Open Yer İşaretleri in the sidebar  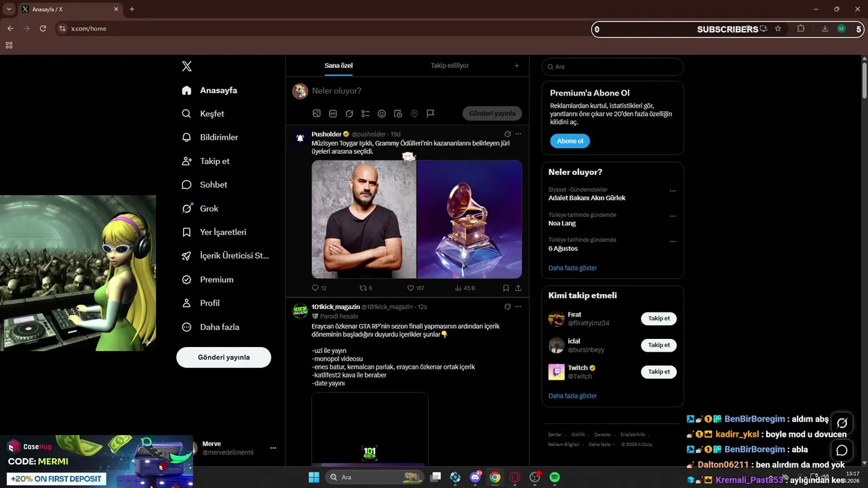pos(214,232)
